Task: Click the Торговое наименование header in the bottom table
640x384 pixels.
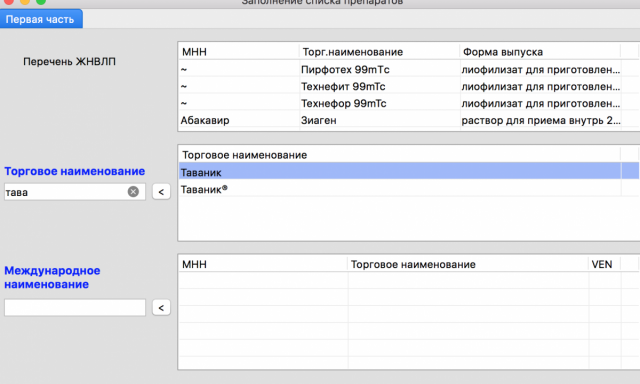Action: click(x=468, y=264)
